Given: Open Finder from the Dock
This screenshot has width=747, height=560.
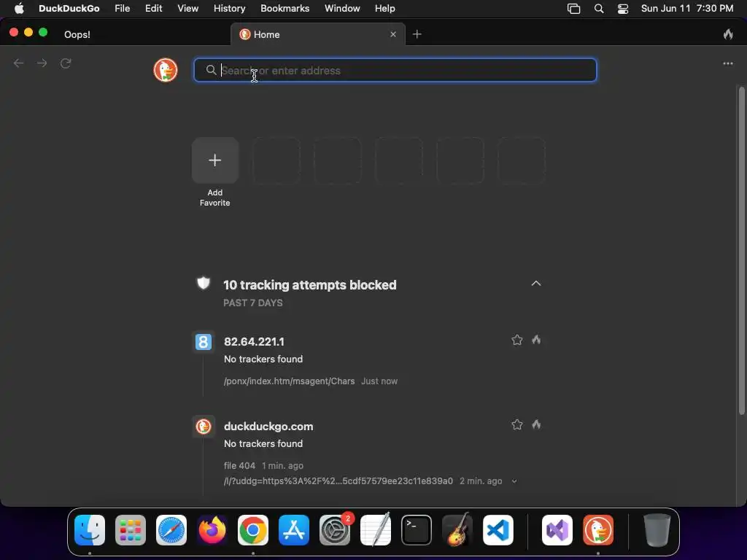Looking at the screenshot, I should point(90,530).
